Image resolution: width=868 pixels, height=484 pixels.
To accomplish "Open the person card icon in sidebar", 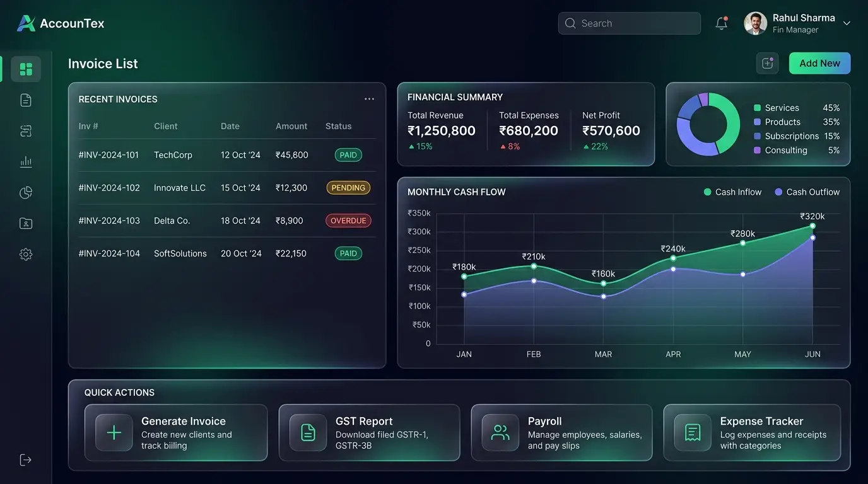I will pyautogui.click(x=26, y=224).
